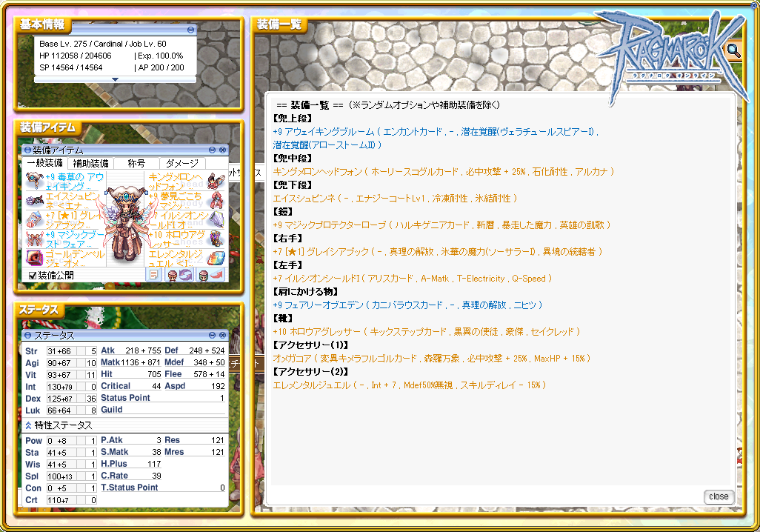Select the ダメージ tab
The image size is (760, 532).
(181, 163)
